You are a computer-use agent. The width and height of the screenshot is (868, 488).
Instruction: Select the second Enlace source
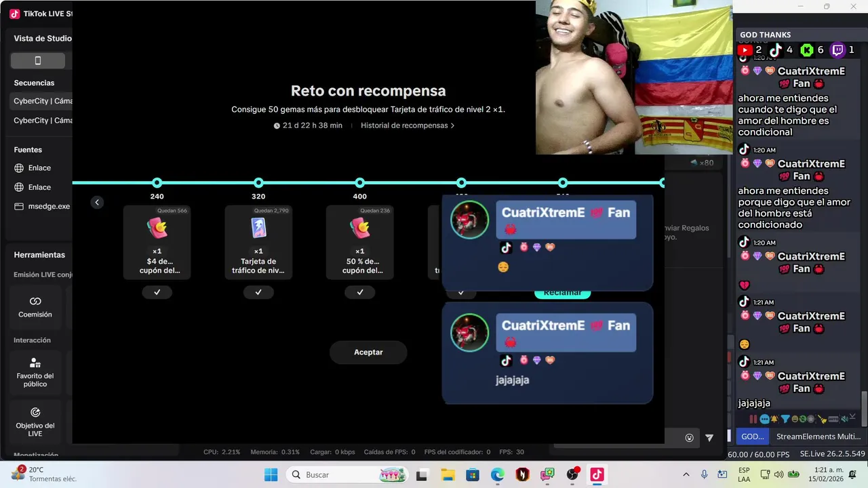click(39, 187)
